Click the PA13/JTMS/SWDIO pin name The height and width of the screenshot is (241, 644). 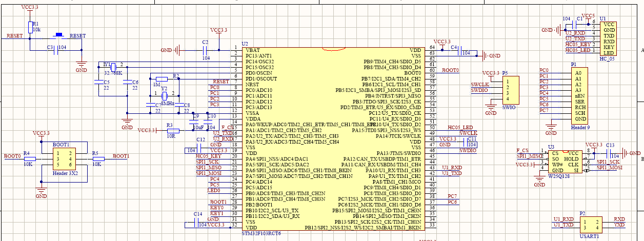pyautogui.click(x=399, y=153)
